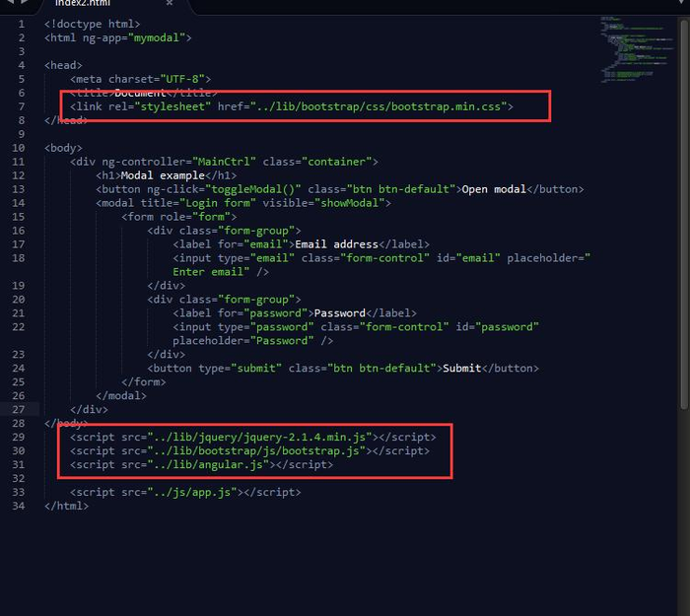Screen dimensions: 690x616
Task: Click the "stylesheet" rel value
Action: [x=172, y=106]
